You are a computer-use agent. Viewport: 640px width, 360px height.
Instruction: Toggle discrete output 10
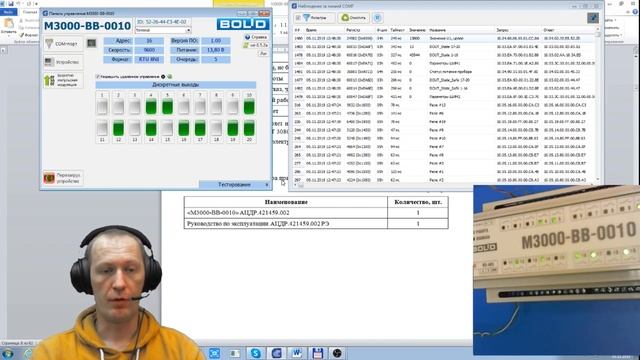pyautogui.click(x=249, y=106)
